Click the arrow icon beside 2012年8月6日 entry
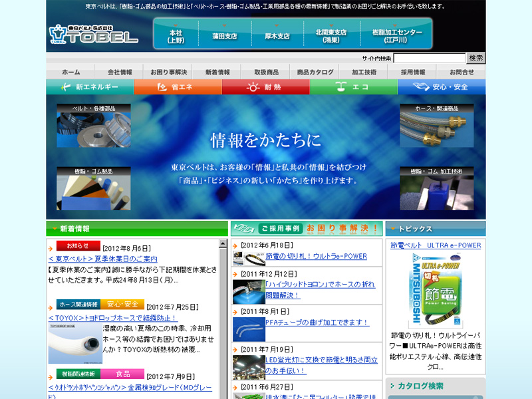 [51, 249]
